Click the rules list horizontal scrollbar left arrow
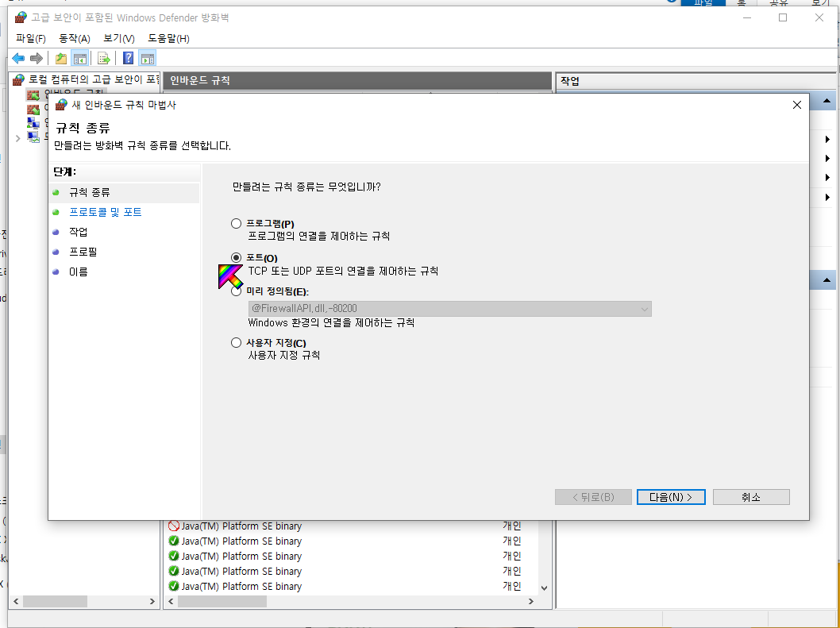 pyautogui.click(x=171, y=602)
